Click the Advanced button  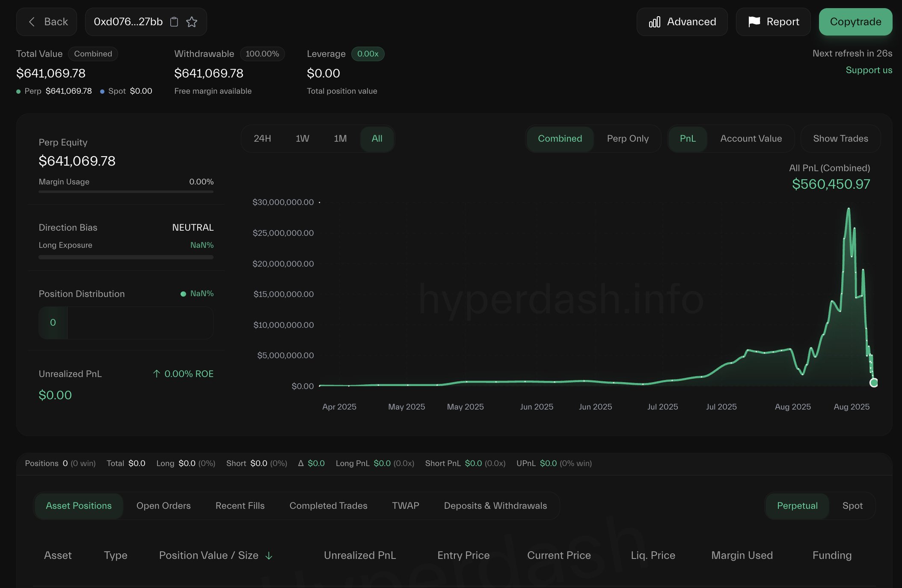click(682, 22)
